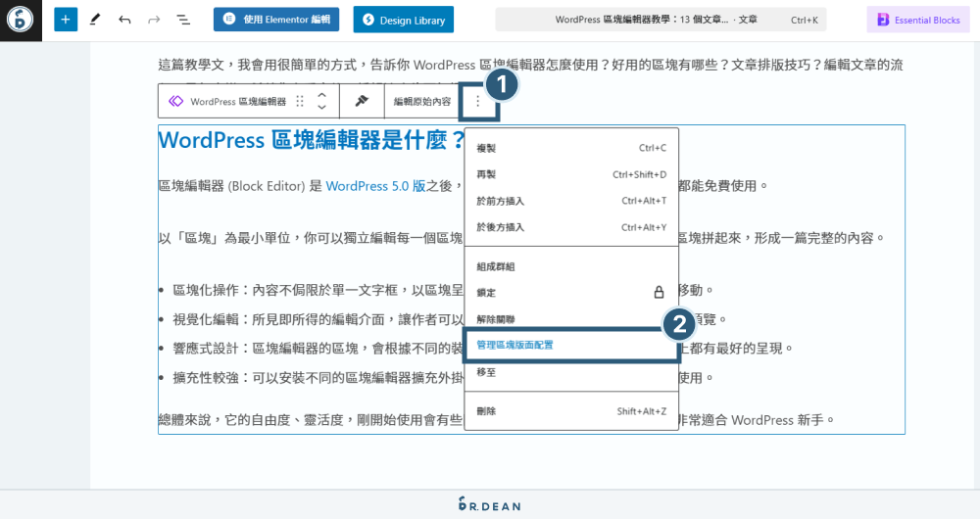Select the pencil Tools icon
Screen dimensions: 980x519
[x=95, y=20]
